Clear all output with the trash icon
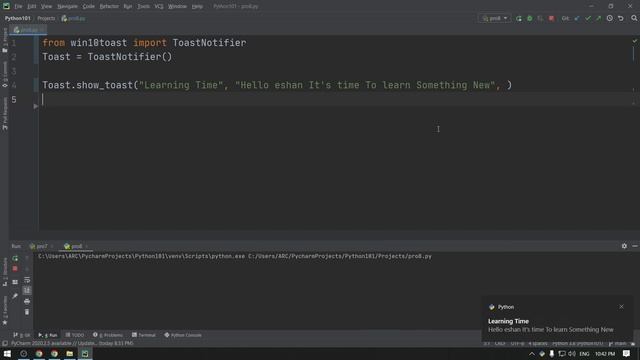This screenshot has width=640, height=360. [27, 312]
